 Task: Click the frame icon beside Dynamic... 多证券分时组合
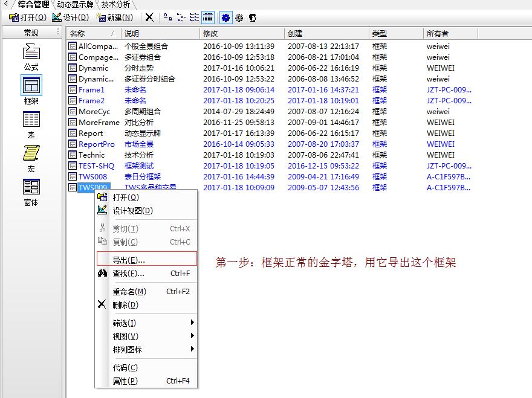tap(73, 79)
